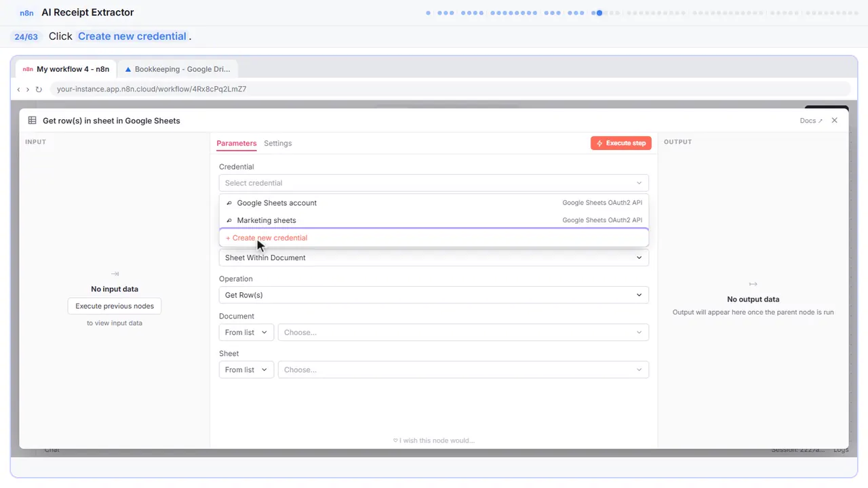This screenshot has height=488, width=868.
Task: Switch to Bookkeeping Google Drive browser tab
Action: [x=178, y=69]
